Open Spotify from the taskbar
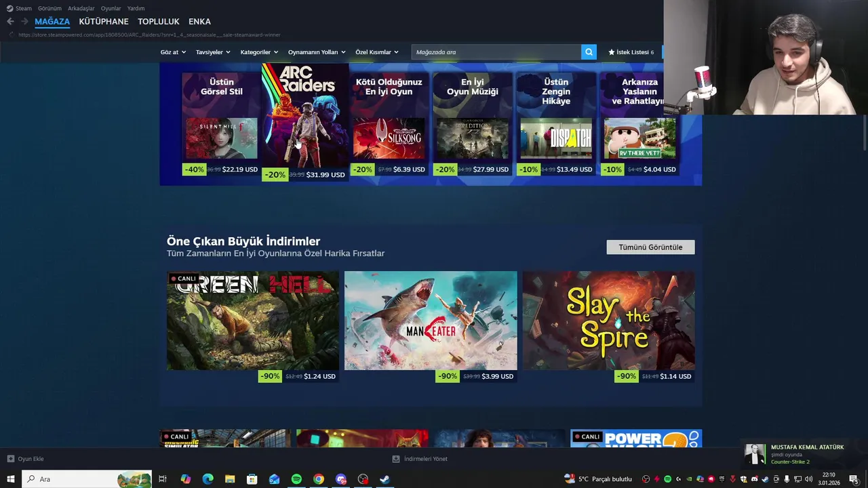Image resolution: width=868 pixels, height=488 pixels. 296,479
